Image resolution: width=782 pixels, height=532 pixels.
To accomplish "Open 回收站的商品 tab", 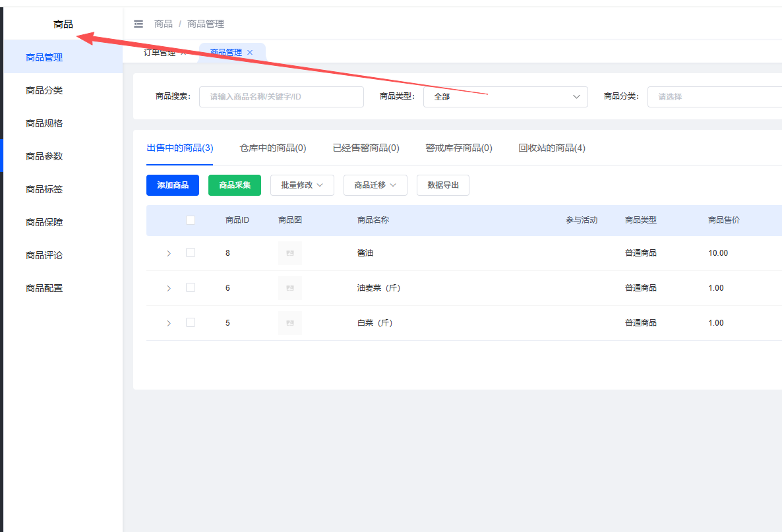I will point(552,148).
